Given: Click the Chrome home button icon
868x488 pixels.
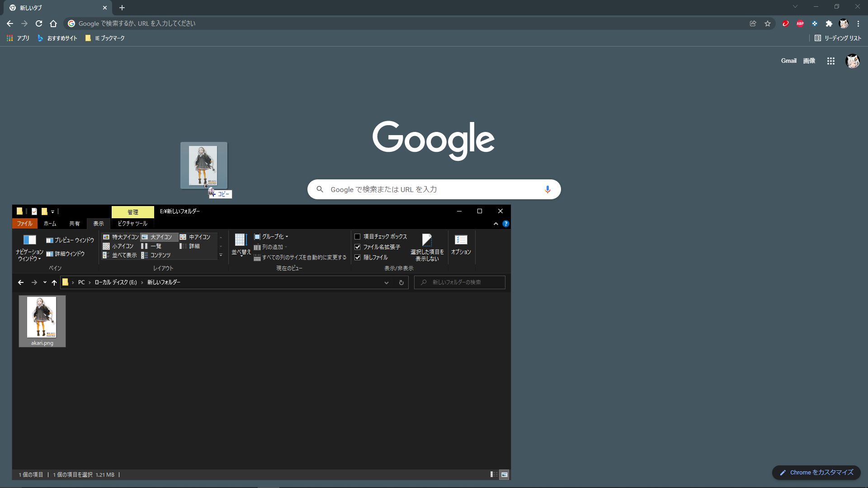Looking at the screenshot, I should 53,23.
